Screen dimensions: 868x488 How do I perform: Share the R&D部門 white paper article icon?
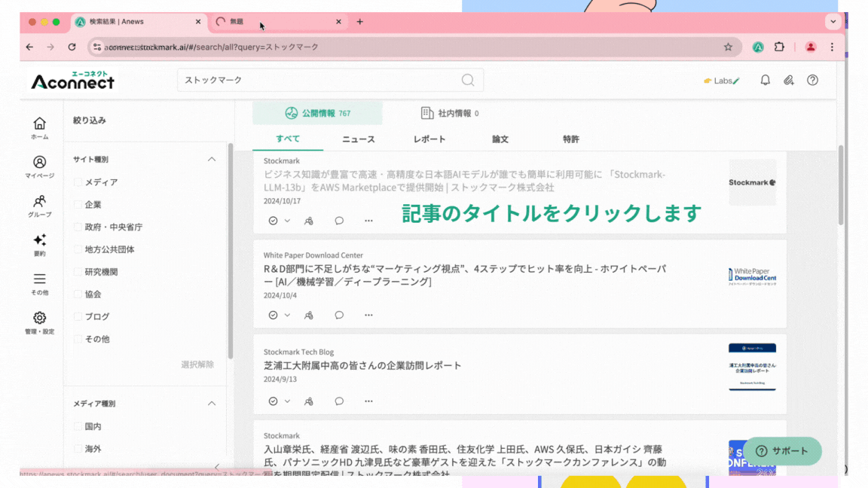click(x=309, y=315)
